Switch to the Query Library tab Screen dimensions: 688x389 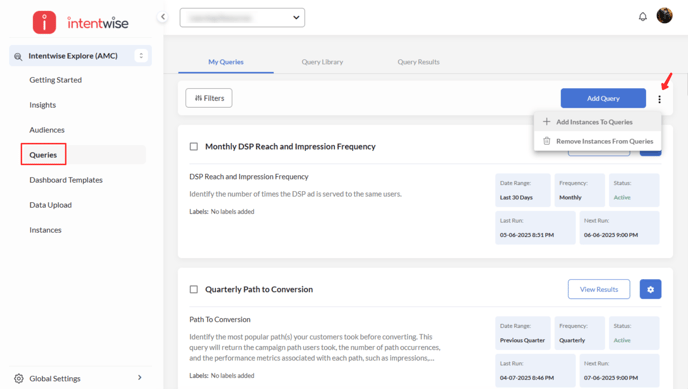(322, 62)
